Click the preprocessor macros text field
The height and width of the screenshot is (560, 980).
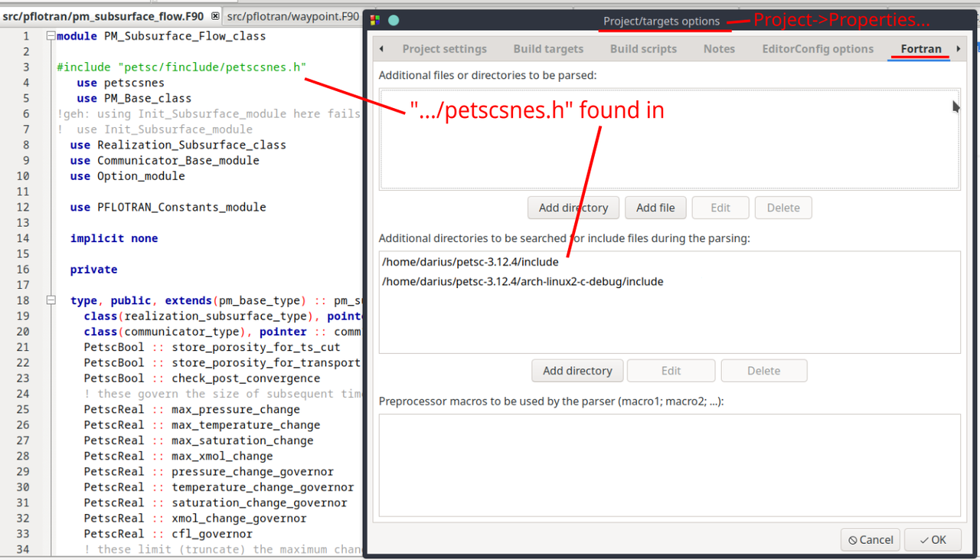click(x=669, y=465)
